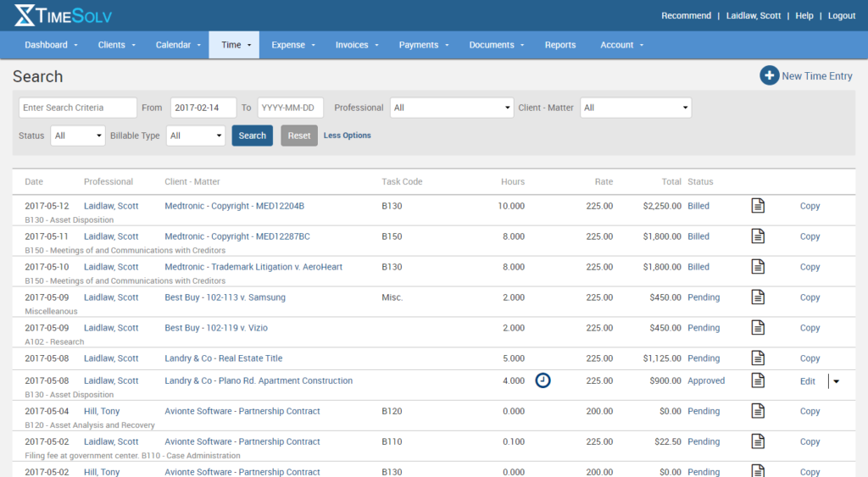This screenshot has width=868, height=477.
Task: Open Medtronic - Copyright - MED12287BC matter
Action: coord(237,236)
